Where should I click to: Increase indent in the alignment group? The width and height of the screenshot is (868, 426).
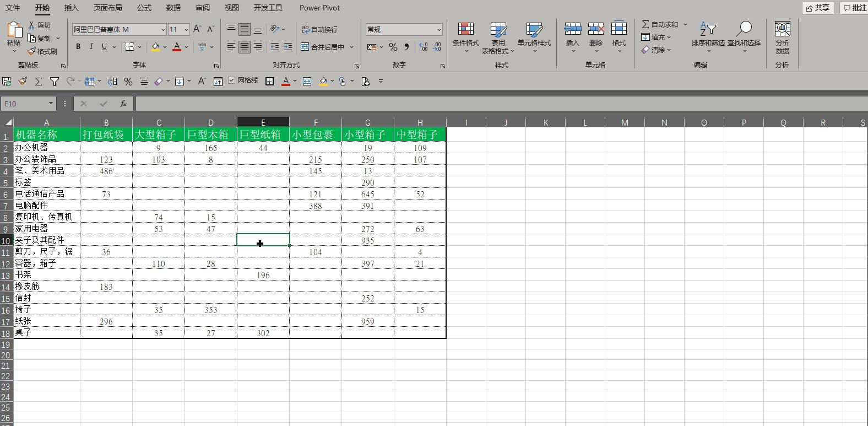tap(287, 47)
